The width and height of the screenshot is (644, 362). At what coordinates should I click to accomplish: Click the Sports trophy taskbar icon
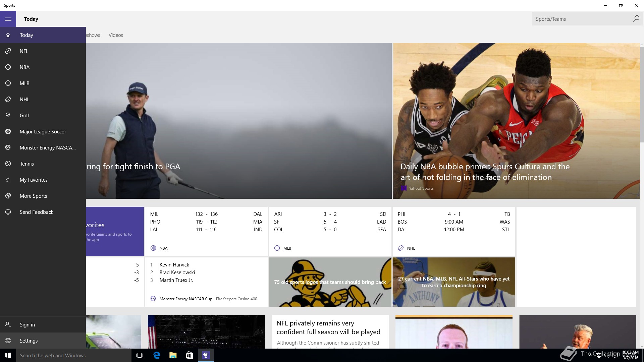pyautogui.click(x=206, y=355)
